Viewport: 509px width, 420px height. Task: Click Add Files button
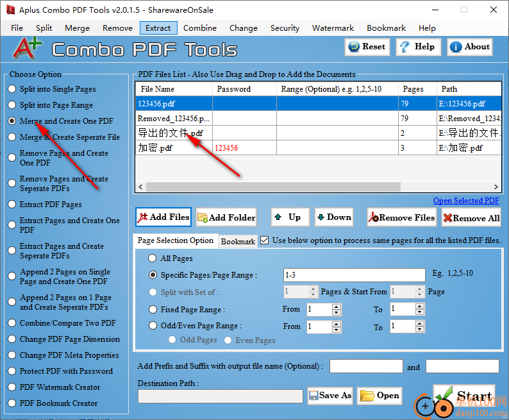163,217
